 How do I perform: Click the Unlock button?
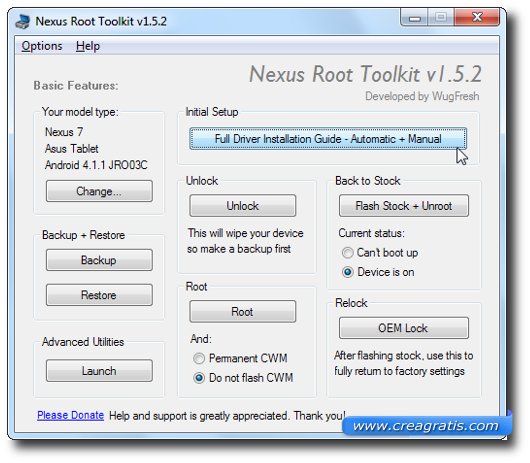coord(242,206)
